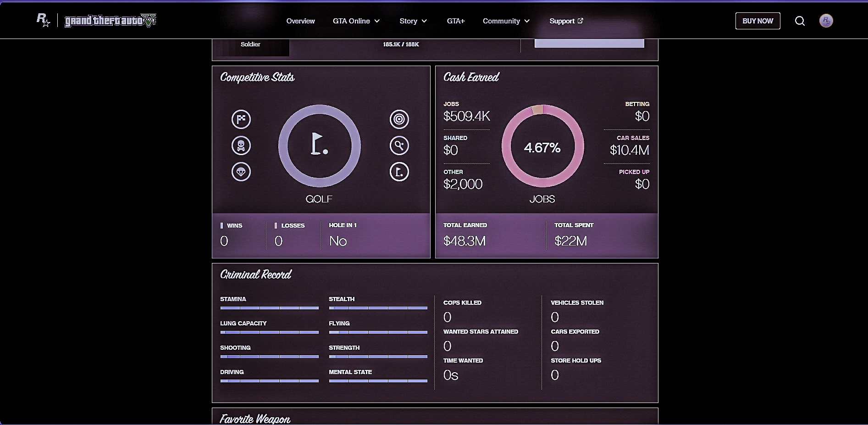Click the Rockstar Games logo

tap(43, 20)
